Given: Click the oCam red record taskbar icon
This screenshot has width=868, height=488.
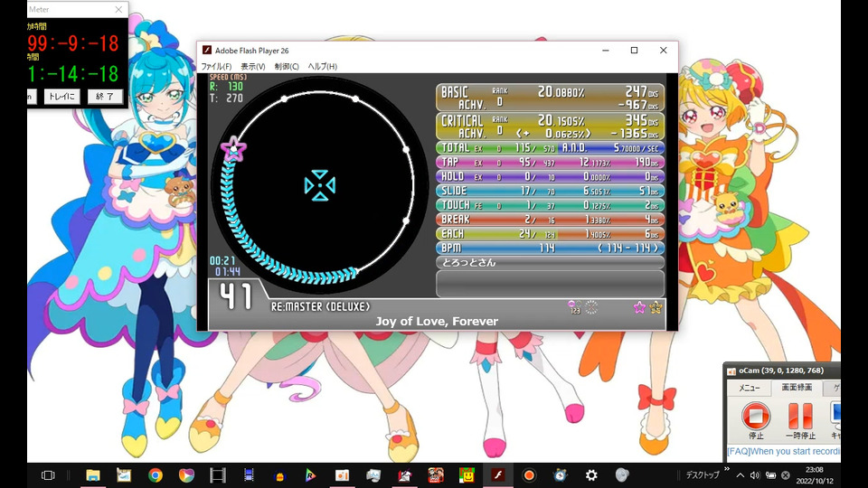Looking at the screenshot, I should [529, 475].
